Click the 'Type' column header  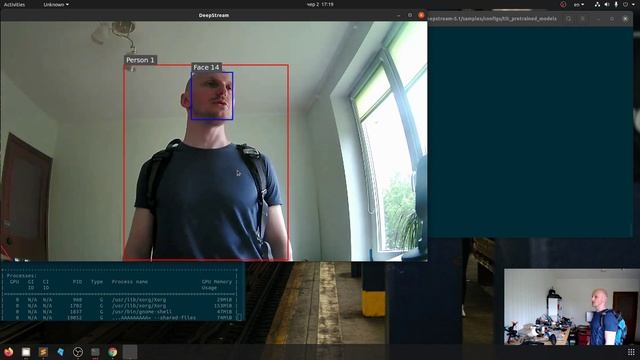coord(97,282)
